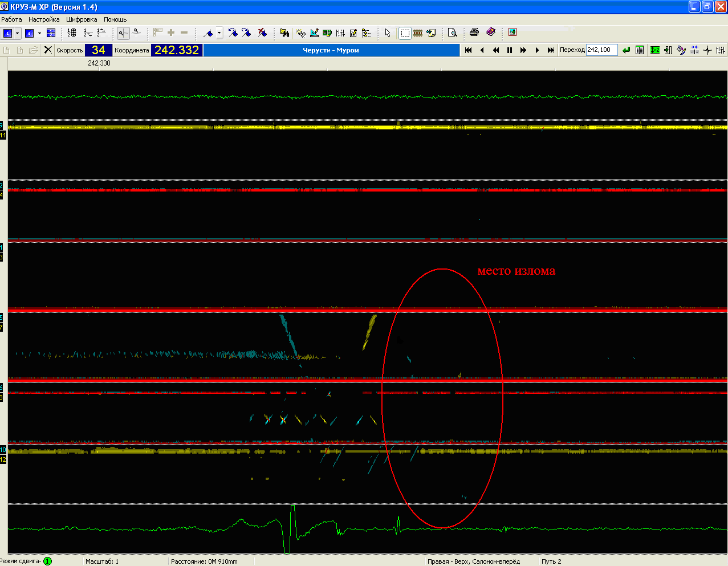This screenshot has width=728, height=566.
Task: Click the yellow binoculars search icon
Action: (x=284, y=33)
